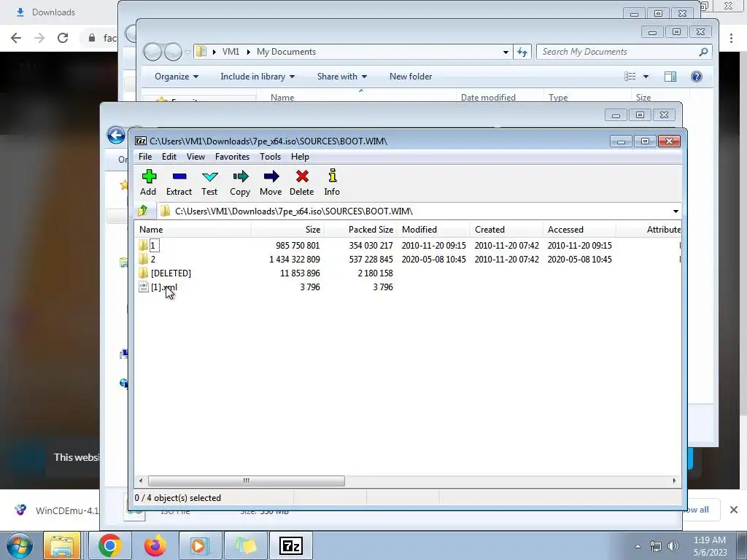Open Google Chrome from taskbar
This screenshot has width=747, height=560.
click(109, 545)
